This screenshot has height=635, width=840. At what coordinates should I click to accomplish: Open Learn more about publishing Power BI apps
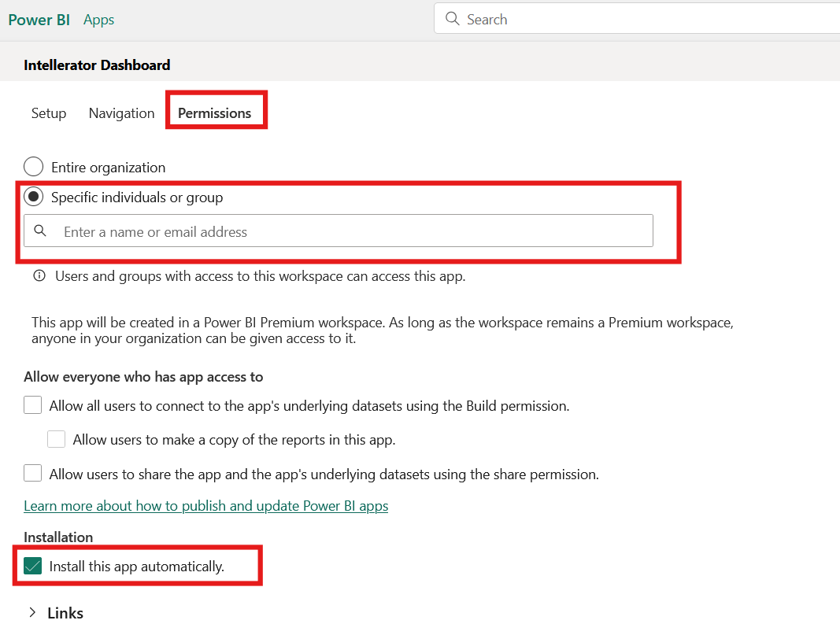205,506
